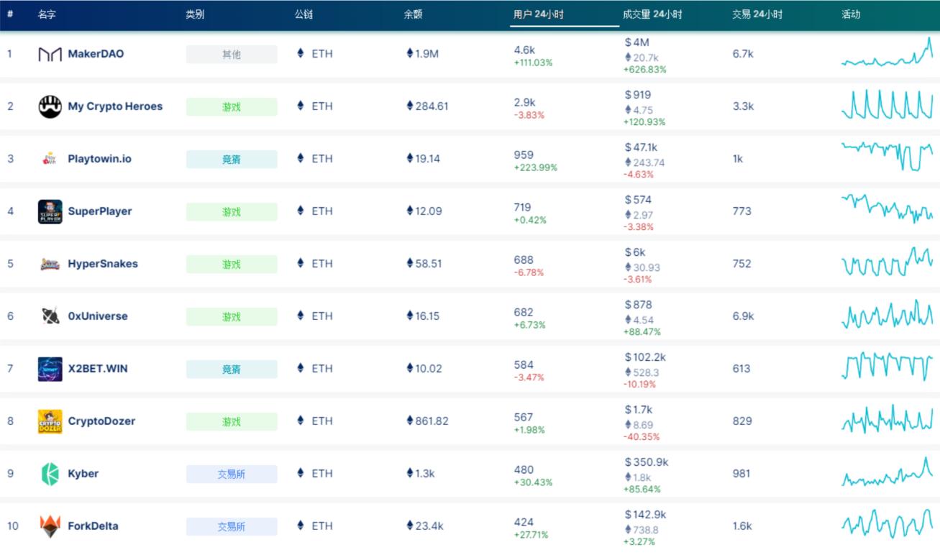Click 交易所 category tag for Kyber

(232, 474)
